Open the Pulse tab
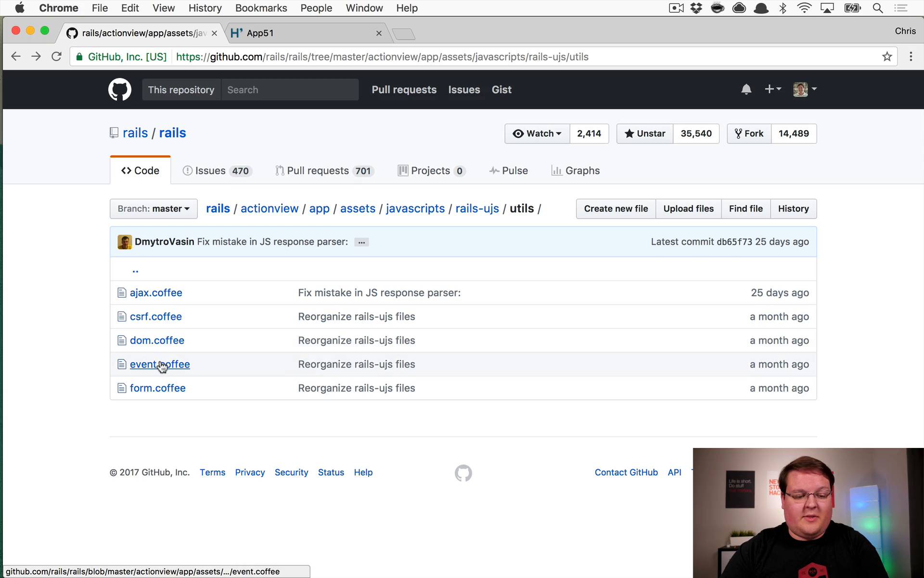Viewport: 924px width, 578px height. click(508, 171)
